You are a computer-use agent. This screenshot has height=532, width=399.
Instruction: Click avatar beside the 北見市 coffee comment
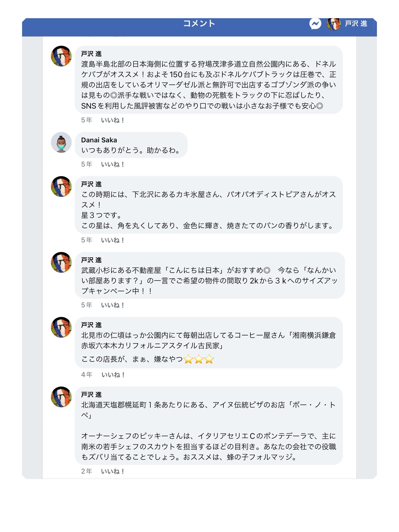pos(61,327)
